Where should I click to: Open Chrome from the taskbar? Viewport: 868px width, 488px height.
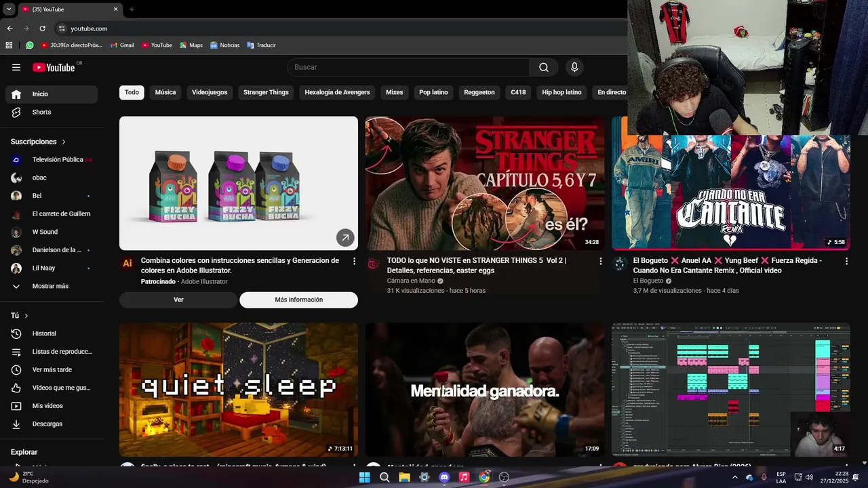point(484,477)
